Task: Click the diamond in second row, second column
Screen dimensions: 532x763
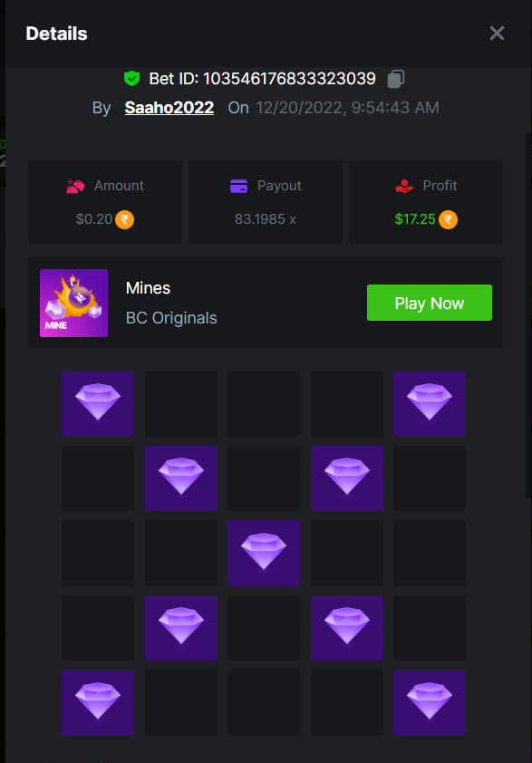Action: (x=181, y=478)
